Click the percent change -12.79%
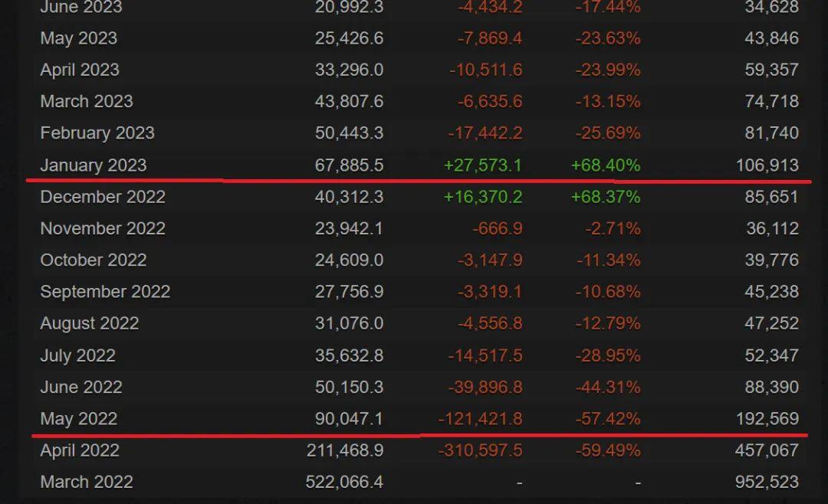Screen dimensions: 828x504 coord(608,323)
